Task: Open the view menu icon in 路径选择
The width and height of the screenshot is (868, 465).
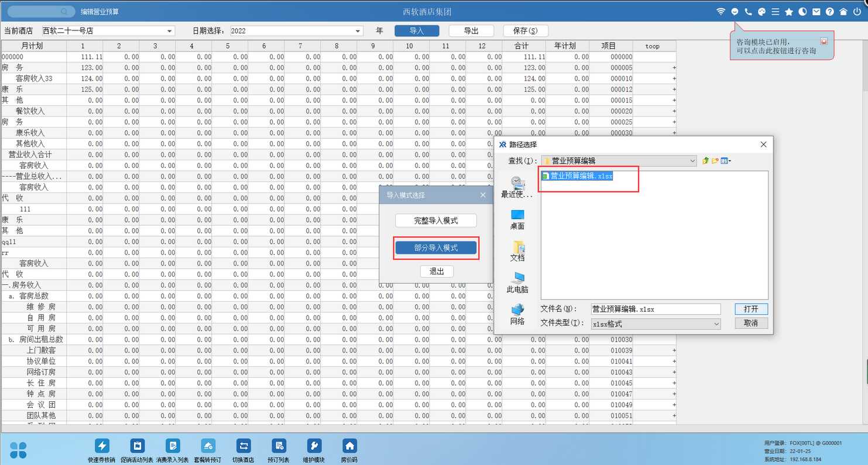Action: pos(726,161)
